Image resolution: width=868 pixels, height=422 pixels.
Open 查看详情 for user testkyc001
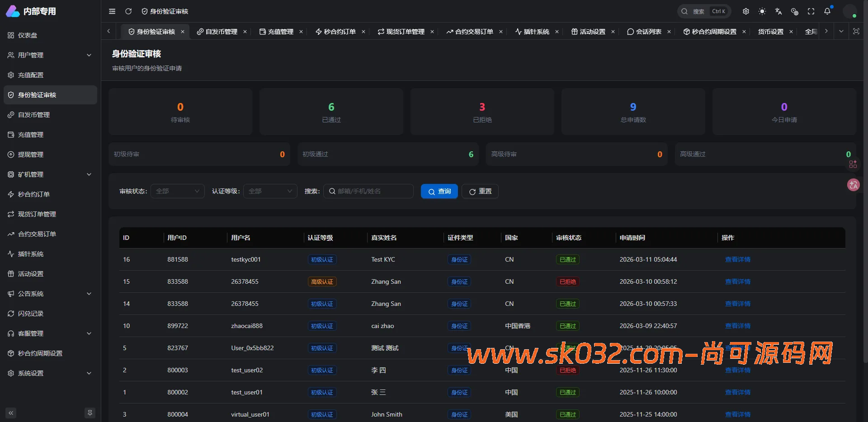coord(737,259)
